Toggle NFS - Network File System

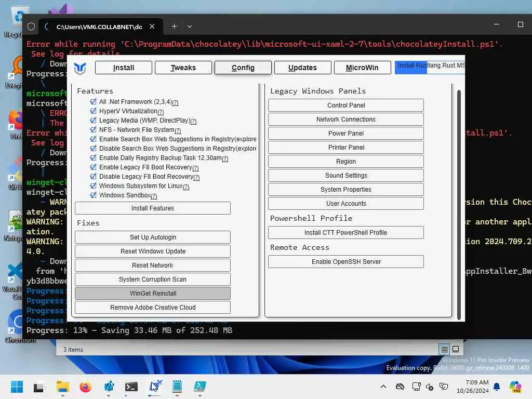(x=94, y=129)
